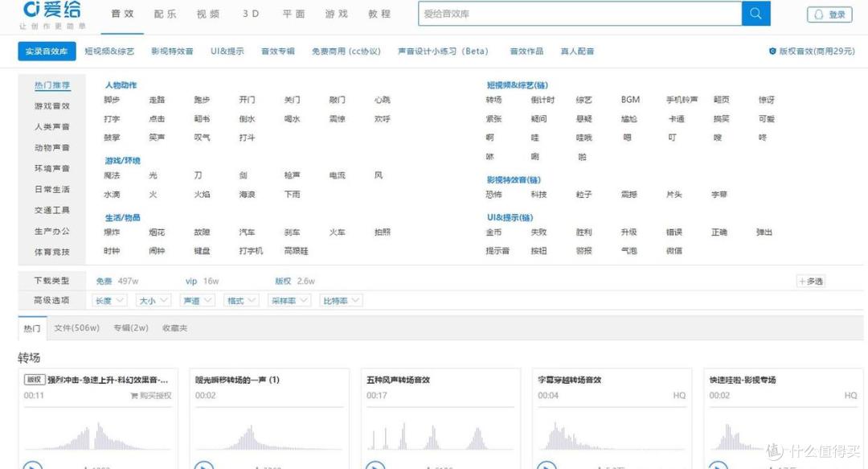Select 体育竞技 category in sidebar

(52, 252)
